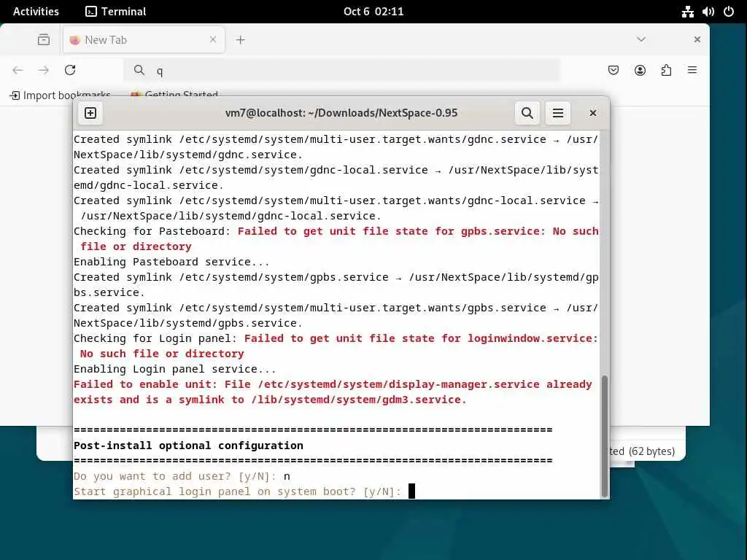
Task: Click the 'Start graphical login panel' prompt
Action: [x=237, y=491]
